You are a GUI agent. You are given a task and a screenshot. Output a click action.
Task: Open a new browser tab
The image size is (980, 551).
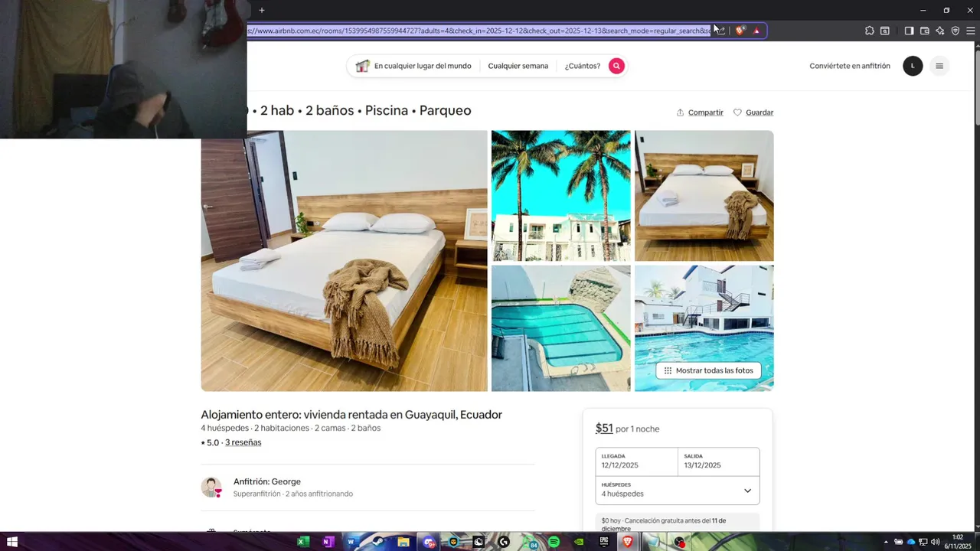[262, 10]
